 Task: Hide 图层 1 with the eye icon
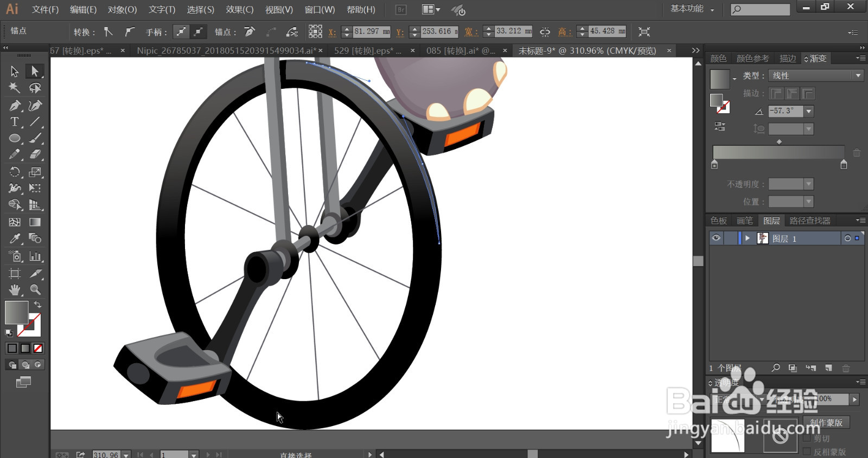(x=716, y=238)
